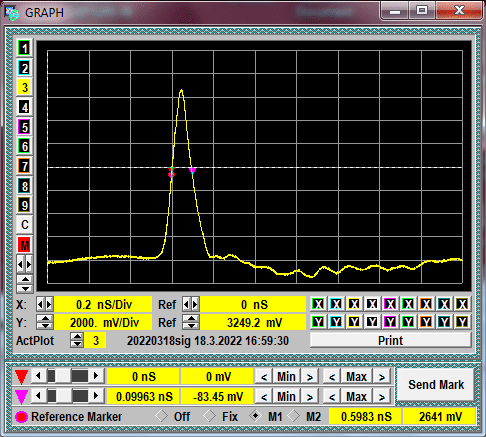The height and width of the screenshot is (437, 486).
Task: Go to next minimum for red marker
Action: click(310, 377)
